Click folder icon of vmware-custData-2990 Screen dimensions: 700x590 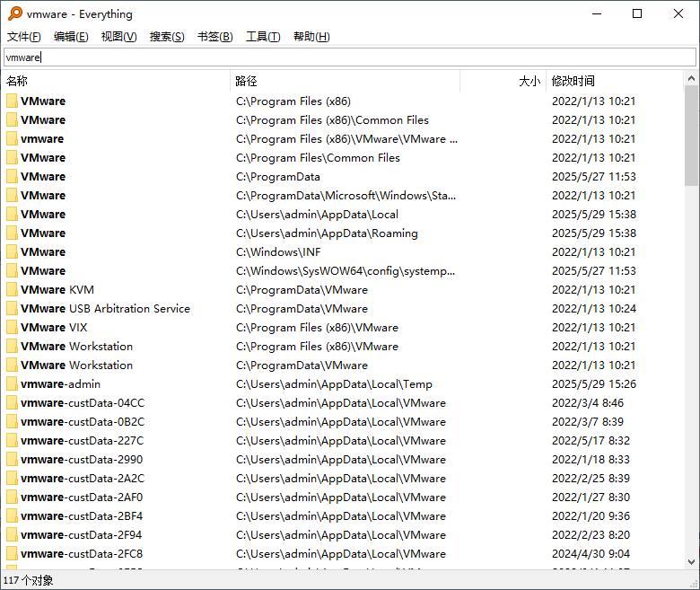[x=12, y=459]
